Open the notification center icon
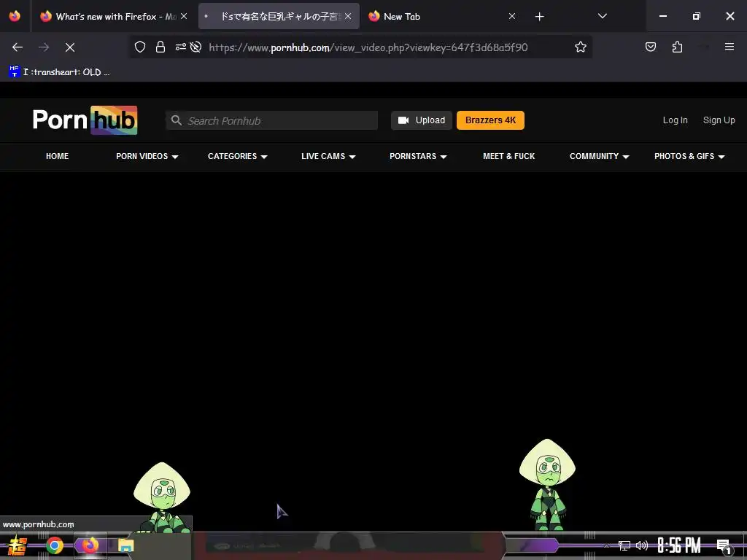This screenshot has height=560, width=747. pyautogui.click(x=724, y=546)
